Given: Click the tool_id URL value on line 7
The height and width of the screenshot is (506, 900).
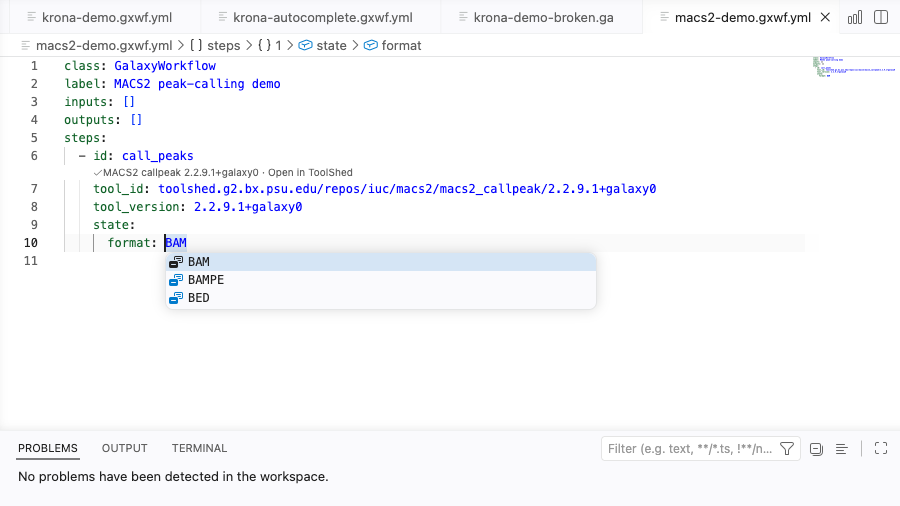Looking at the screenshot, I should click(x=407, y=189).
